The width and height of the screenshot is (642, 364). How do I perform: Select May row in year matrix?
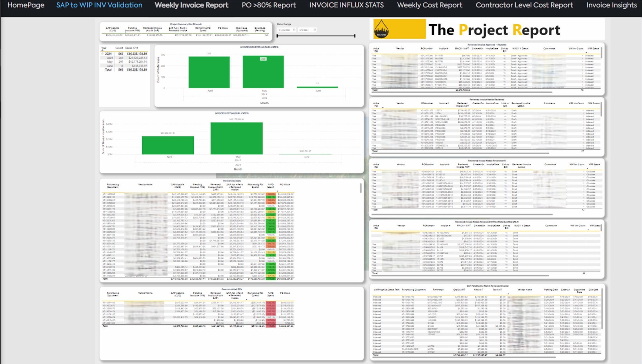tap(124, 62)
